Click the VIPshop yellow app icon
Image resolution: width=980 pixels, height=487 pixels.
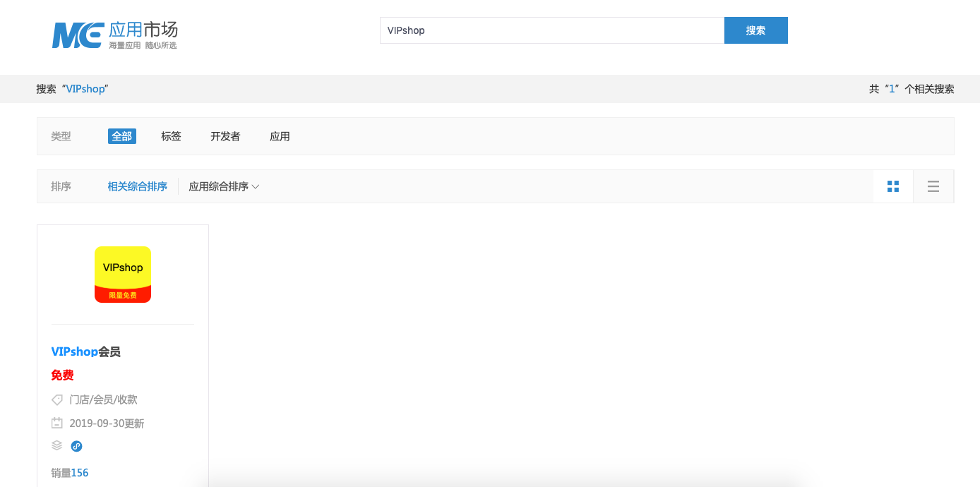point(123,275)
